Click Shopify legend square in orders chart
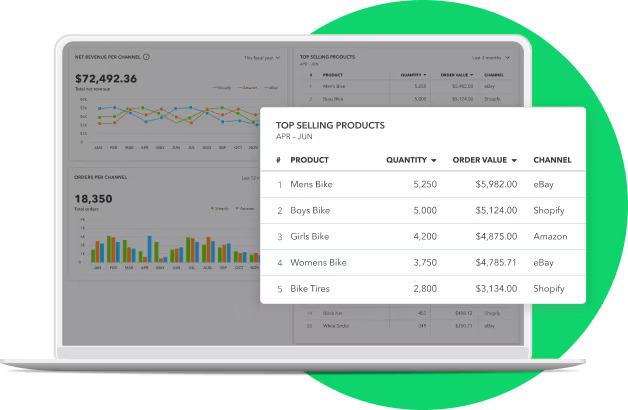628x410 pixels. pos(213,208)
